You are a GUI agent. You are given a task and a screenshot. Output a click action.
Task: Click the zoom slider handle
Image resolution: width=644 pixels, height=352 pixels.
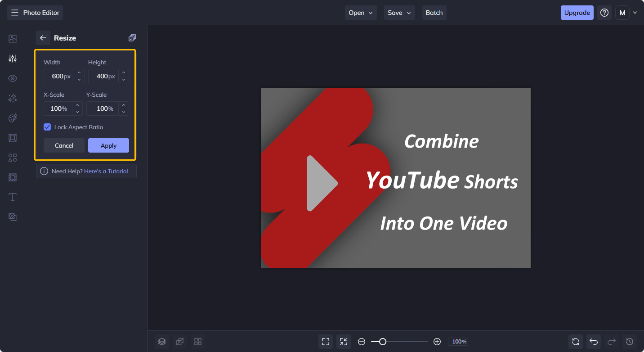point(383,342)
